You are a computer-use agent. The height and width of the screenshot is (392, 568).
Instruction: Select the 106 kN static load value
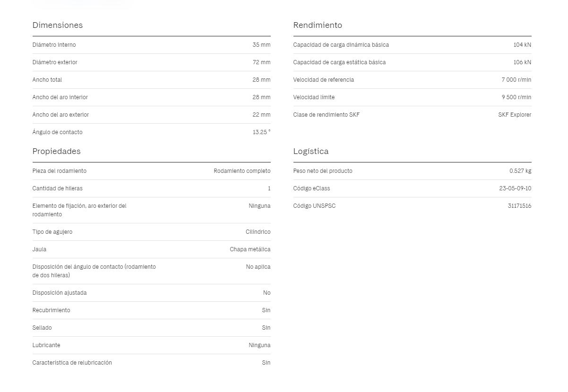click(522, 62)
